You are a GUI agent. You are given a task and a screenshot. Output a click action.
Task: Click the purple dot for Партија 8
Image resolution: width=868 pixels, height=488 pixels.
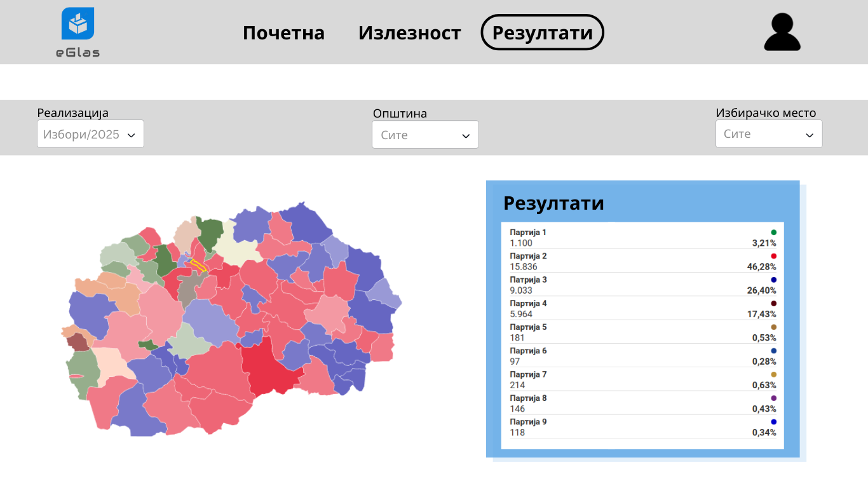point(773,398)
